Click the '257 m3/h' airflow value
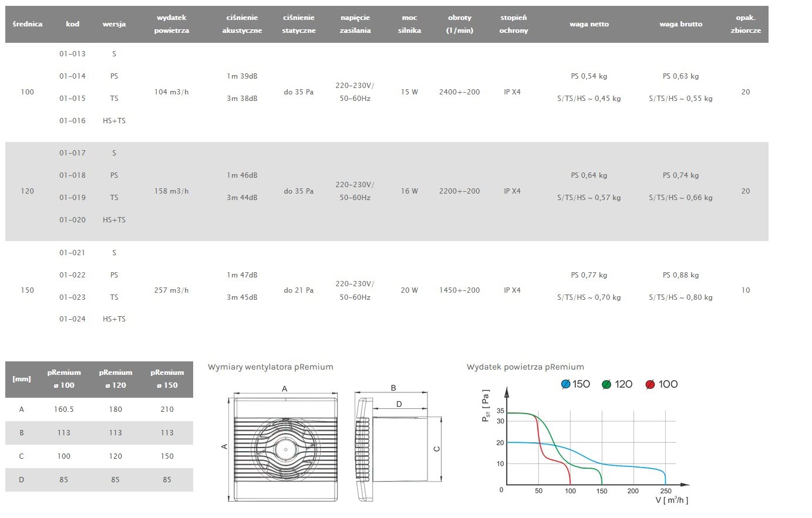812x518 pixels. 171,290
